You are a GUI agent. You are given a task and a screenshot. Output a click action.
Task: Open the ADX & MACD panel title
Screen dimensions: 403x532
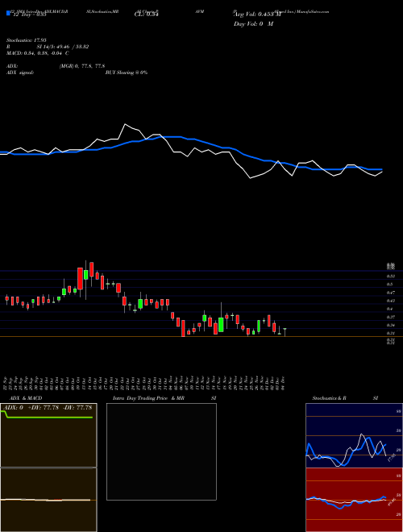[x=26, y=398]
